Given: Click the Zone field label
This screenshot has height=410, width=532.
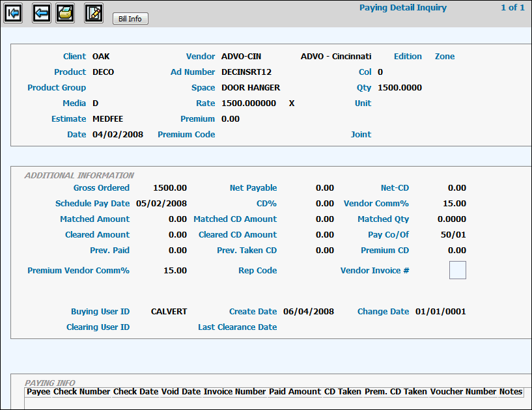Looking at the screenshot, I should (445, 57).
